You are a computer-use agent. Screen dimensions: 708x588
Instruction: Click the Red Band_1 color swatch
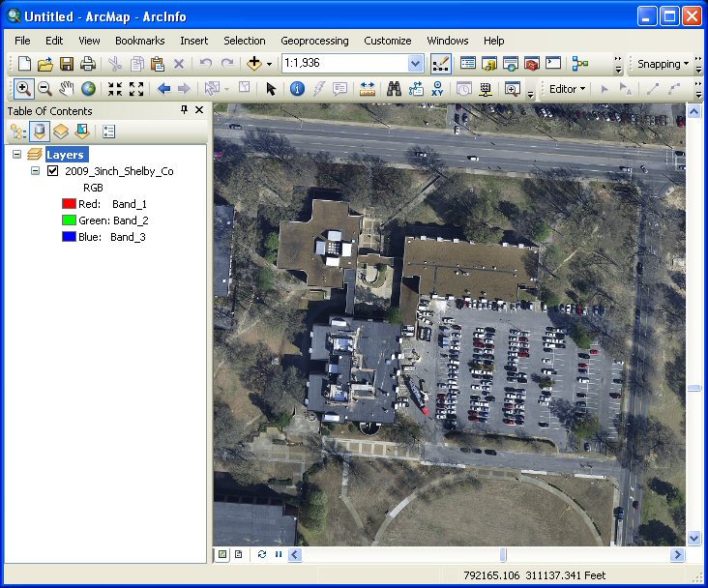69,204
